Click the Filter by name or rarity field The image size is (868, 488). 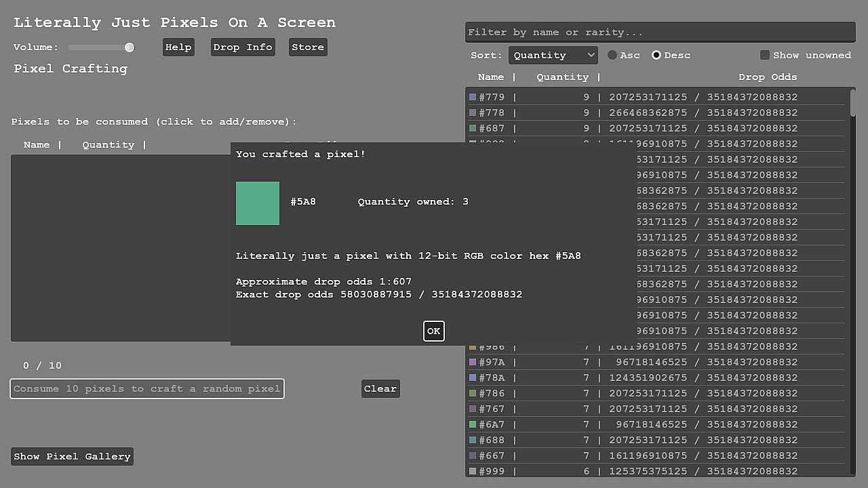pos(659,32)
